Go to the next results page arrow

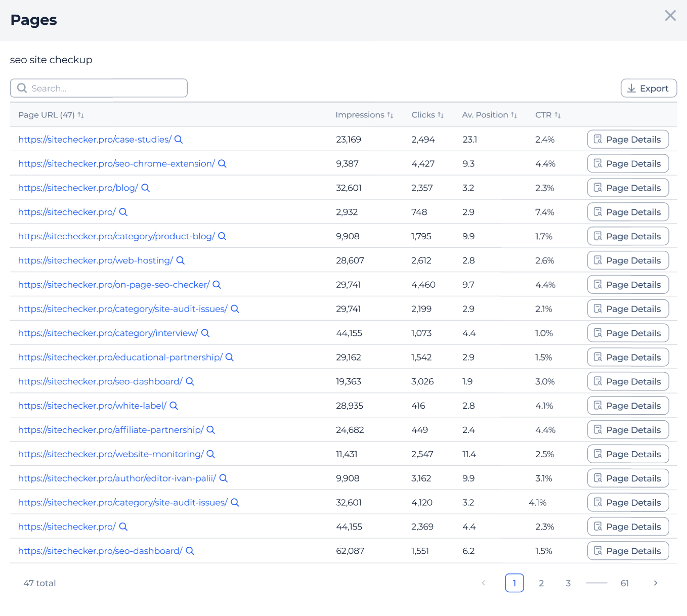tap(656, 583)
